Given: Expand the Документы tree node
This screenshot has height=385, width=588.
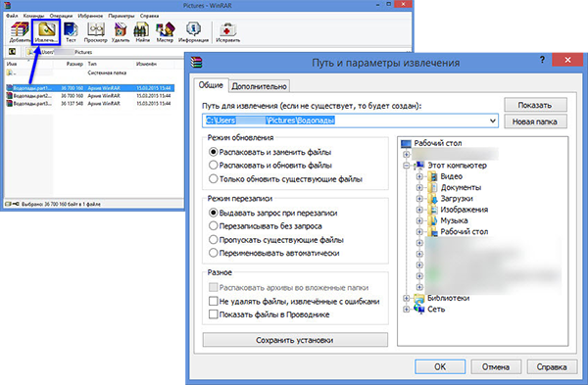Looking at the screenshot, I should 419,187.
